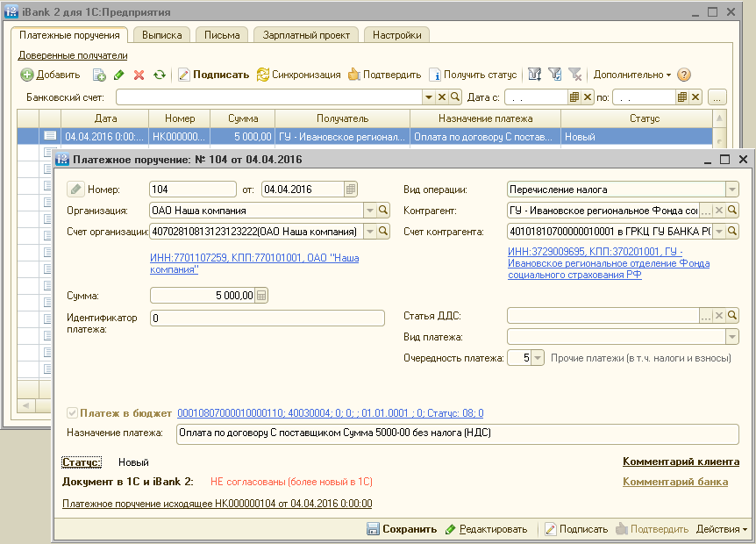Open the Зарплатный проект tab
756x544 pixels.
click(306, 35)
